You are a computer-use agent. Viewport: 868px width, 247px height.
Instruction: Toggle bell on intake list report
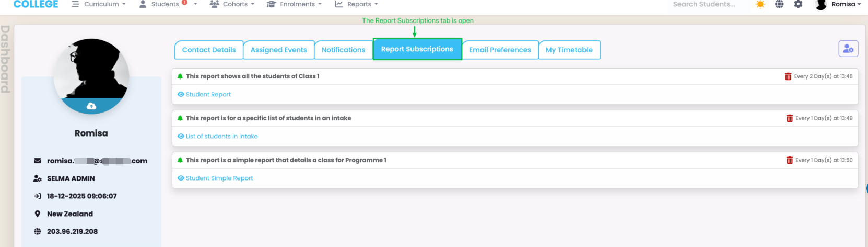(x=180, y=118)
